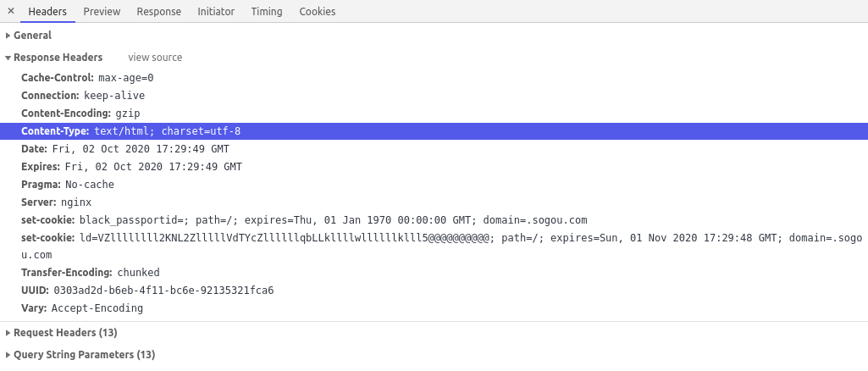Collapse the Response Headers section

pos(53,58)
